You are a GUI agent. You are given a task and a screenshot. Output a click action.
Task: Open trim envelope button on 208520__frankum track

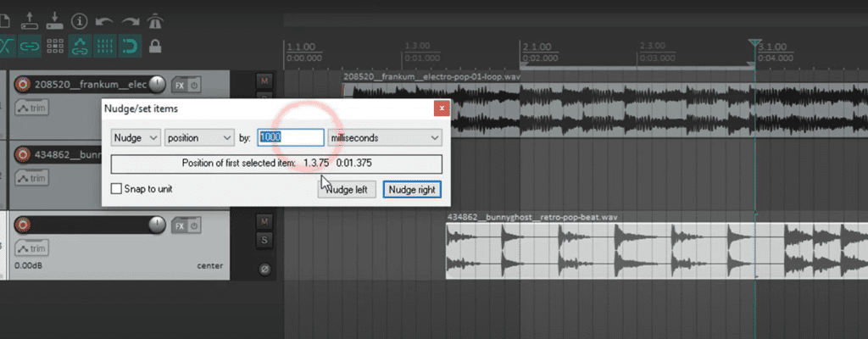(x=31, y=108)
